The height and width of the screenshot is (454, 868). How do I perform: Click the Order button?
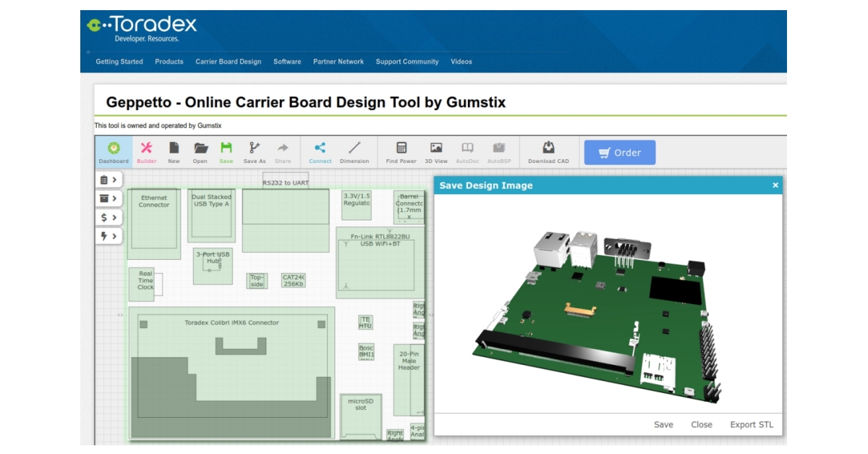click(618, 151)
